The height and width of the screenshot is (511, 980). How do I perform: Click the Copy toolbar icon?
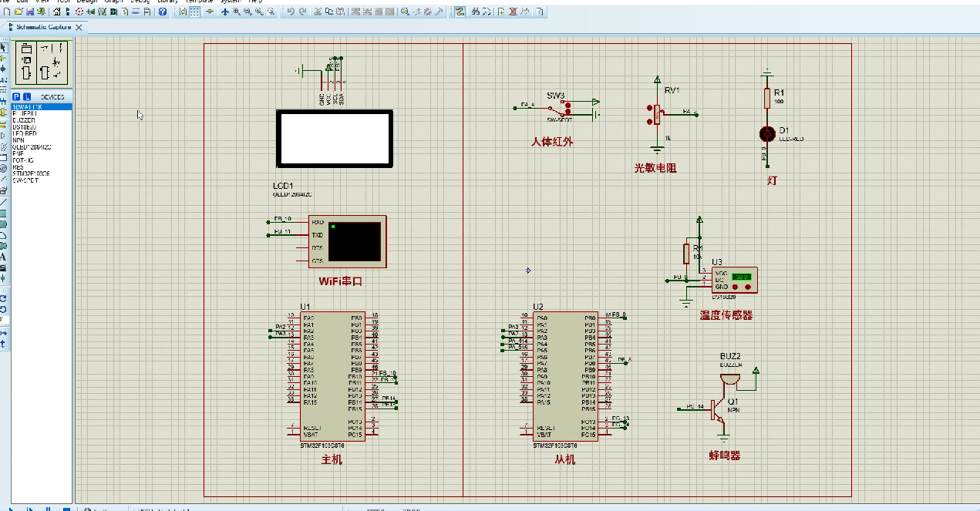pyautogui.click(x=328, y=11)
